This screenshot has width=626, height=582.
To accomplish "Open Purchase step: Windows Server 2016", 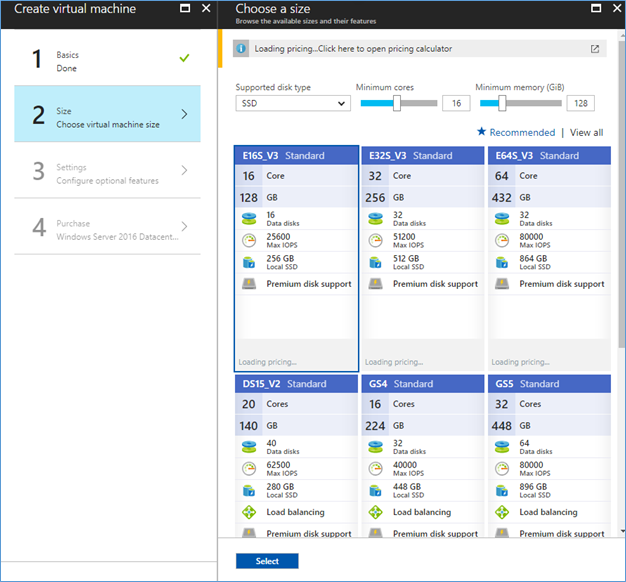I will point(107,226).
